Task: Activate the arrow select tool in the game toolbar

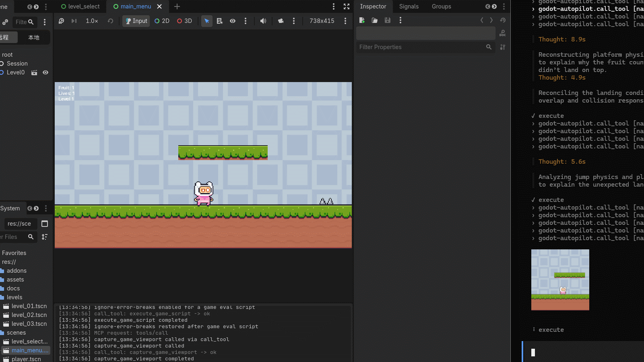Action: [x=206, y=21]
